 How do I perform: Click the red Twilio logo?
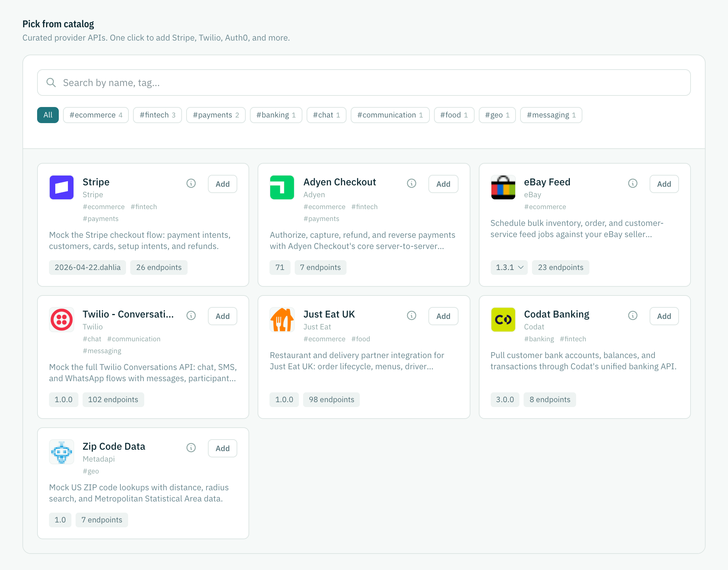62,320
